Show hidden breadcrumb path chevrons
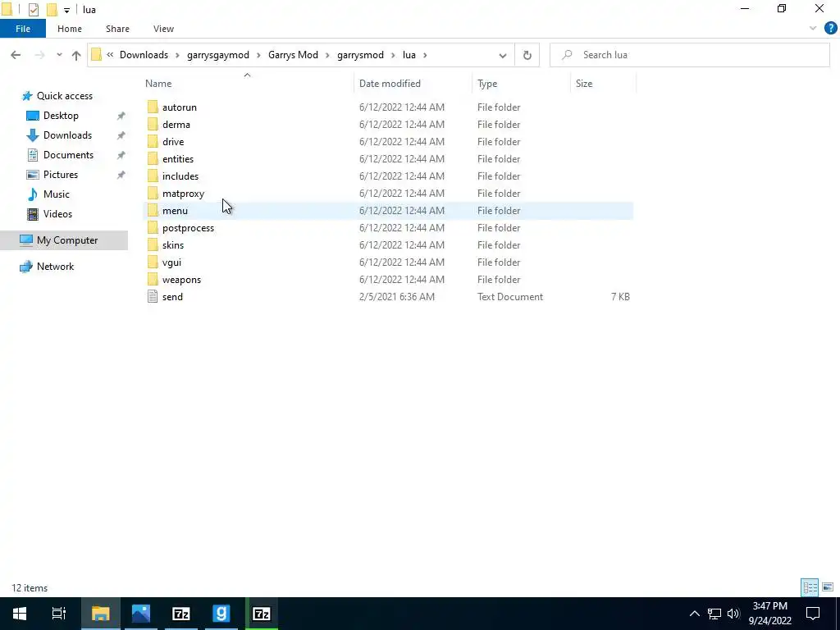 (110, 55)
